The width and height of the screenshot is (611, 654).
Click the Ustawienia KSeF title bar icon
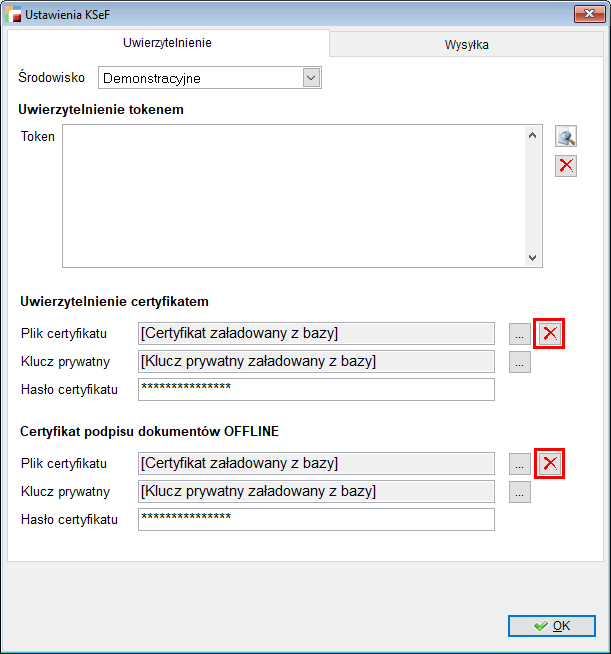pos(14,15)
